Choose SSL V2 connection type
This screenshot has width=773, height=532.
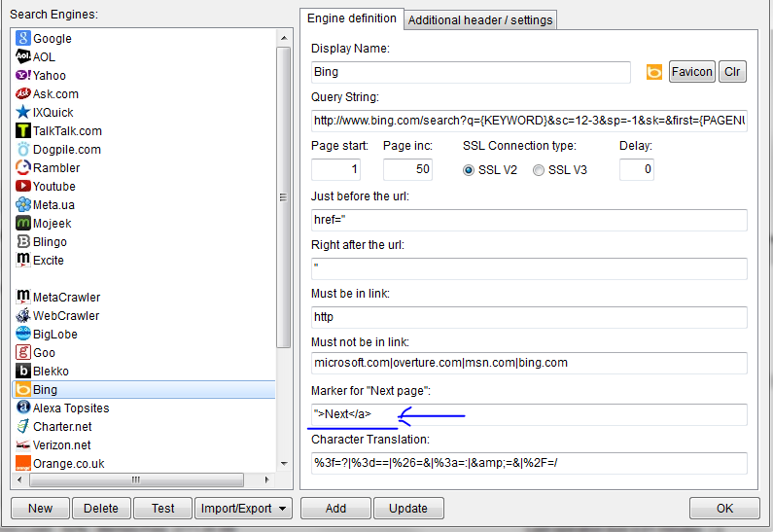pos(469,170)
